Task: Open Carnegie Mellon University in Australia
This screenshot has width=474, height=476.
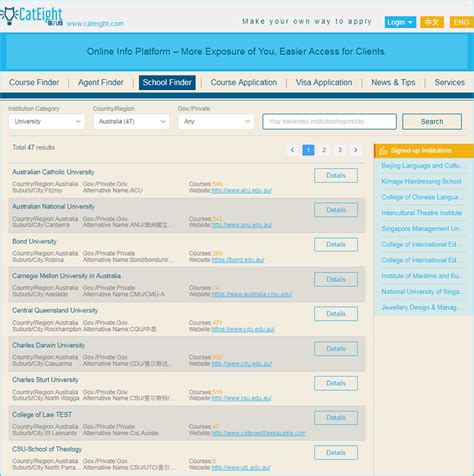Action: 66,276
